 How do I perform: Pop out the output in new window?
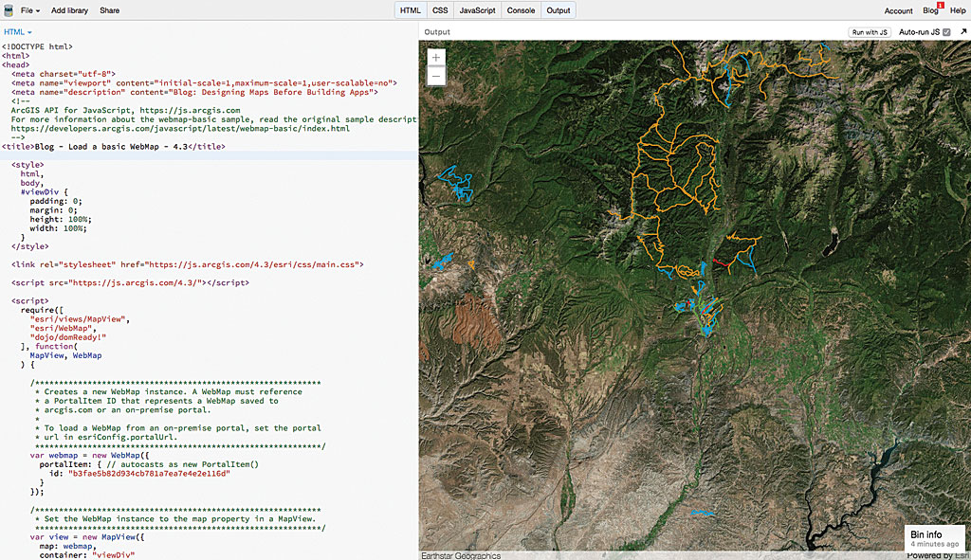pyautogui.click(x=963, y=32)
